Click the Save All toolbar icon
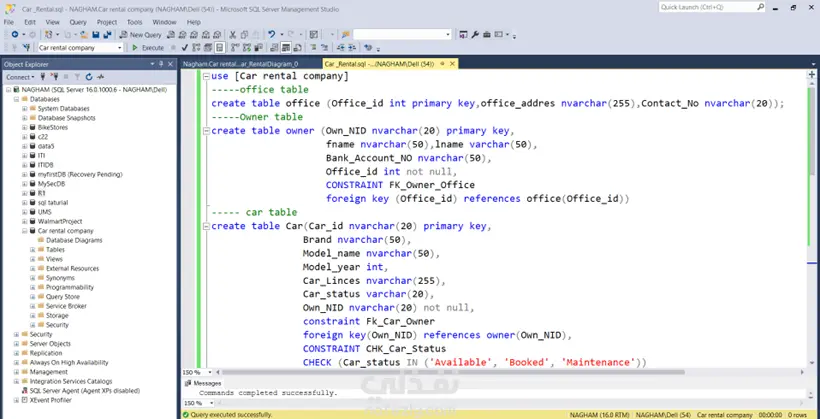Viewport: 820px width, 419px height. pos(107,35)
